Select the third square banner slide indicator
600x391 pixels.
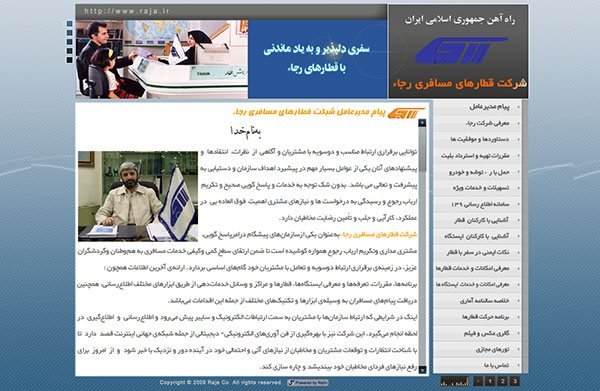(69, 42)
